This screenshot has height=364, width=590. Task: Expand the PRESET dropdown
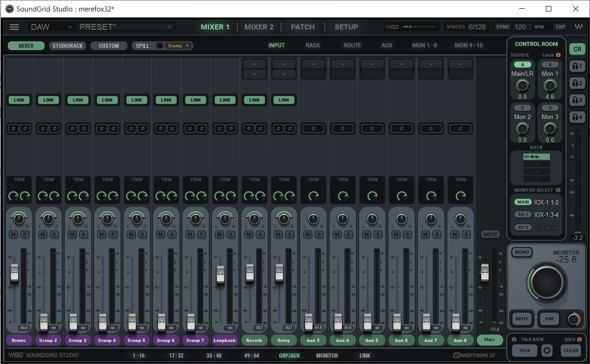point(126,27)
